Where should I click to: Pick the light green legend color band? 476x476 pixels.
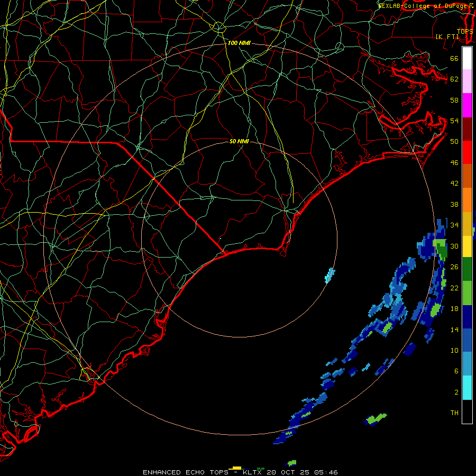pyautogui.click(x=467, y=293)
